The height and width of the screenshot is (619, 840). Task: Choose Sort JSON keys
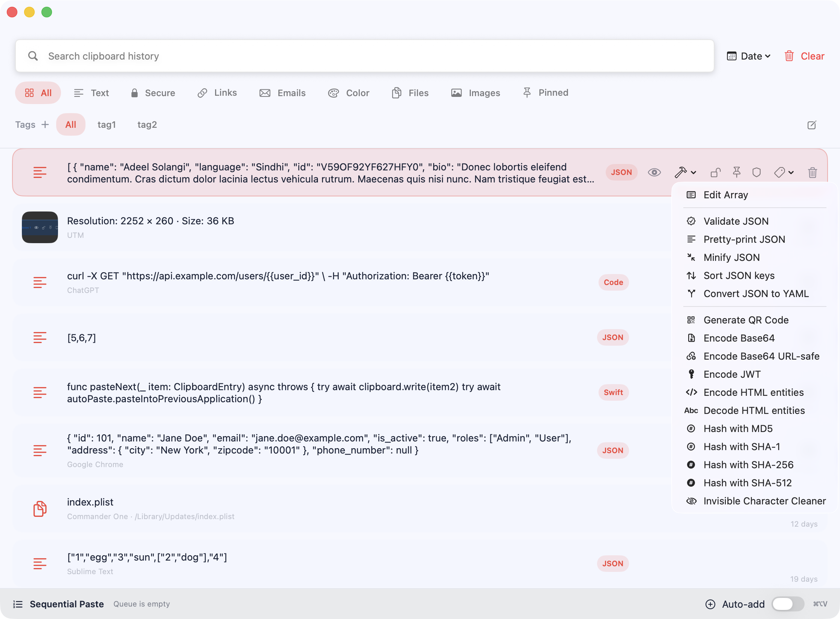click(754, 276)
